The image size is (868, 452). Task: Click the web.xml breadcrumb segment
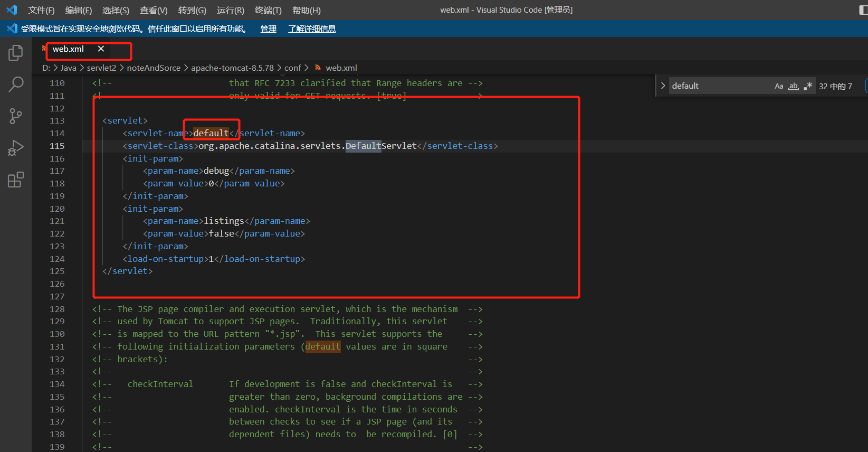click(x=341, y=68)
